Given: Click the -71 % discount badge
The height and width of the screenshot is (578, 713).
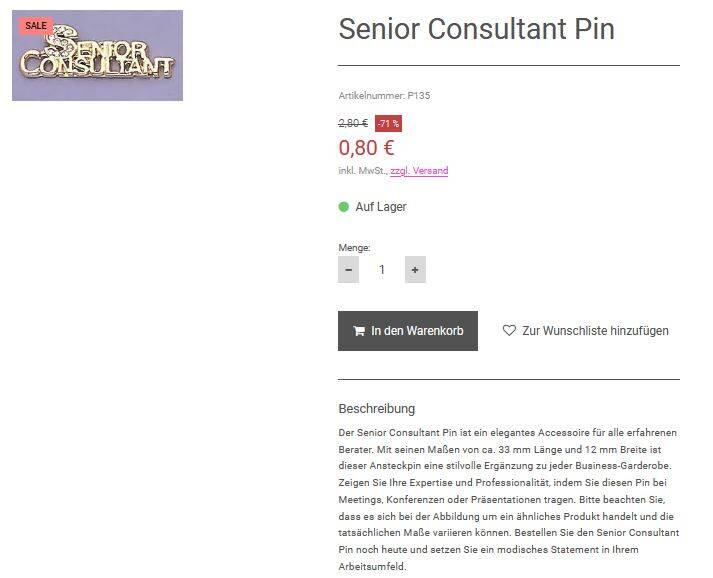Looking at the screenshot, I should tap(388, 124).
